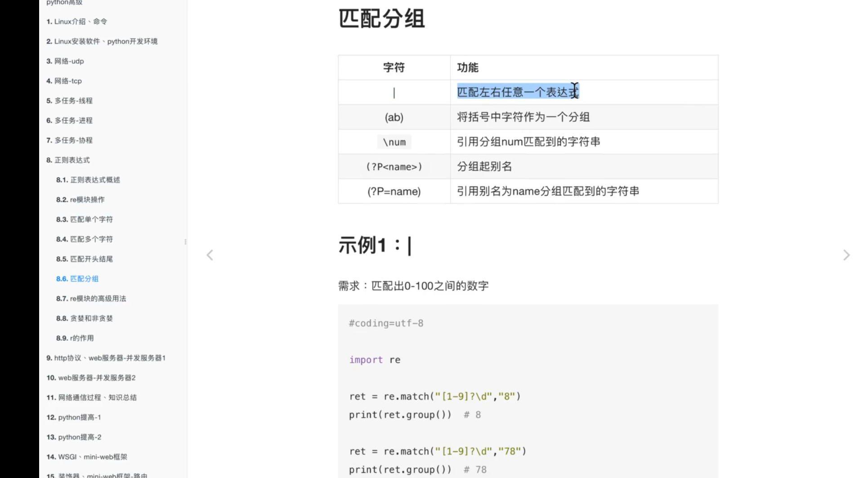Click the (?P=name) table cell

[394, 192]
